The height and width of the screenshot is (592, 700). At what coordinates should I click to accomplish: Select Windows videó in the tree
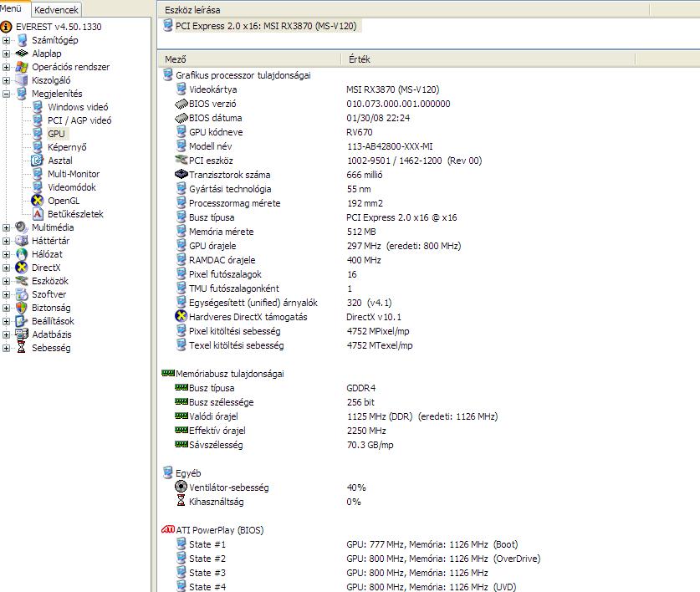coord(78,107)
